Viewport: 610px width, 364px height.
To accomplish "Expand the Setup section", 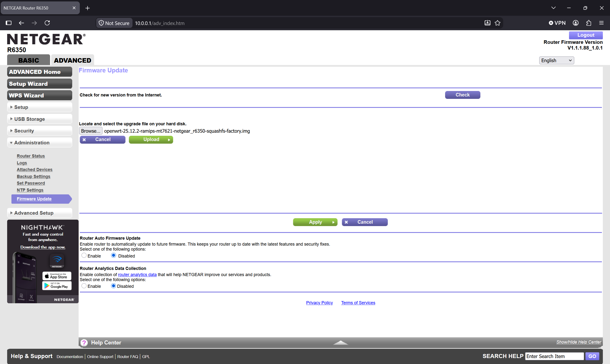I will click(x=40, y=107).
